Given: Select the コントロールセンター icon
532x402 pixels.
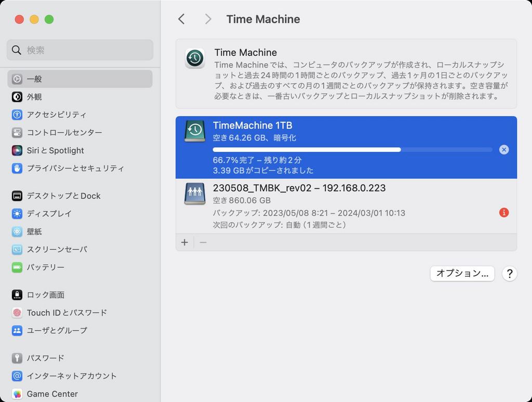Looking at the screenshot, I should point(17,133).
